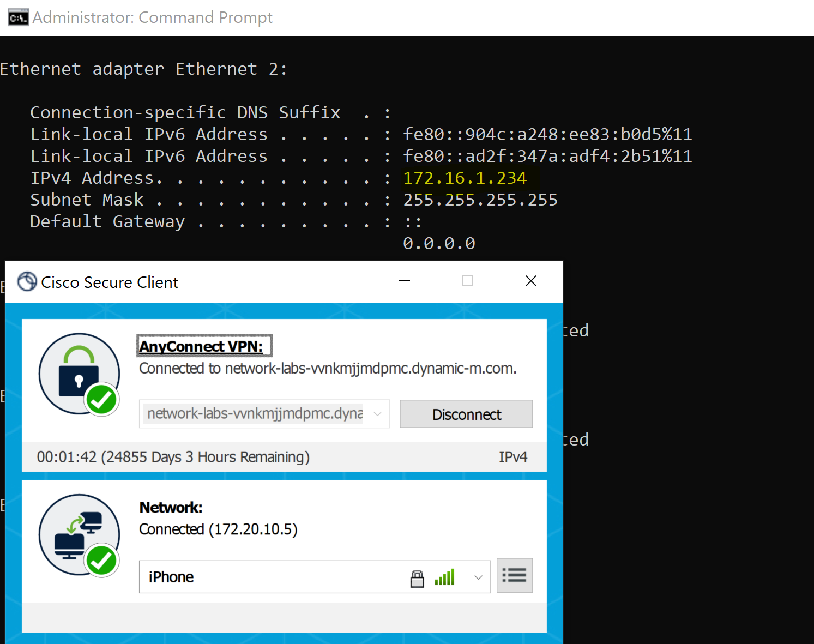Click the Cisco Secure Client globe icon
Image resolution: width=814 pixels, height=644 pixels.
(27, 282)
